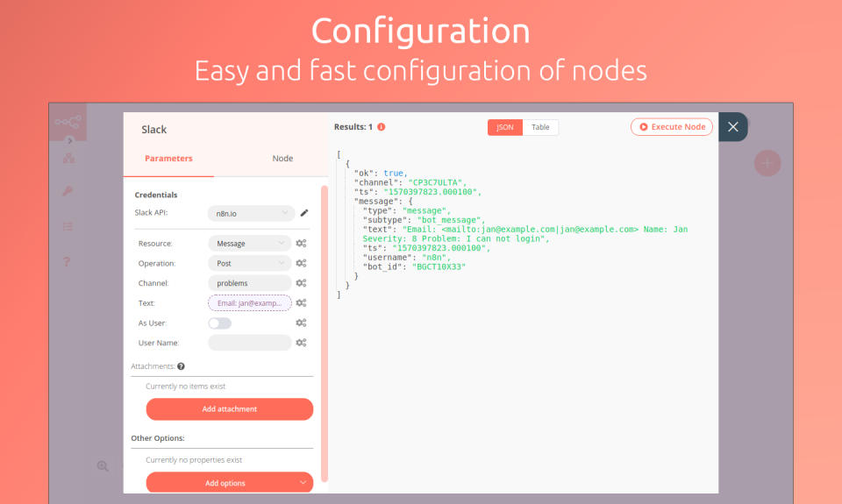Click the Add attachment button
842x504 pixels.
pos(230,409)
